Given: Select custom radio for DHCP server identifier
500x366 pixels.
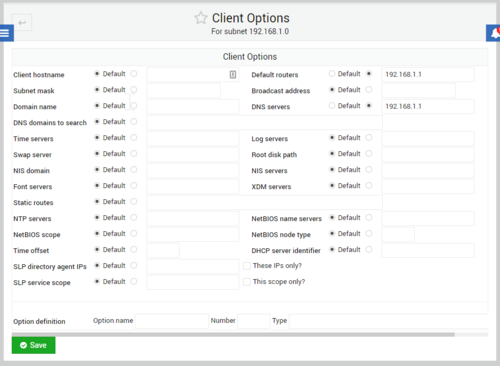Looking at the screenshot, I should click(369, 249).
